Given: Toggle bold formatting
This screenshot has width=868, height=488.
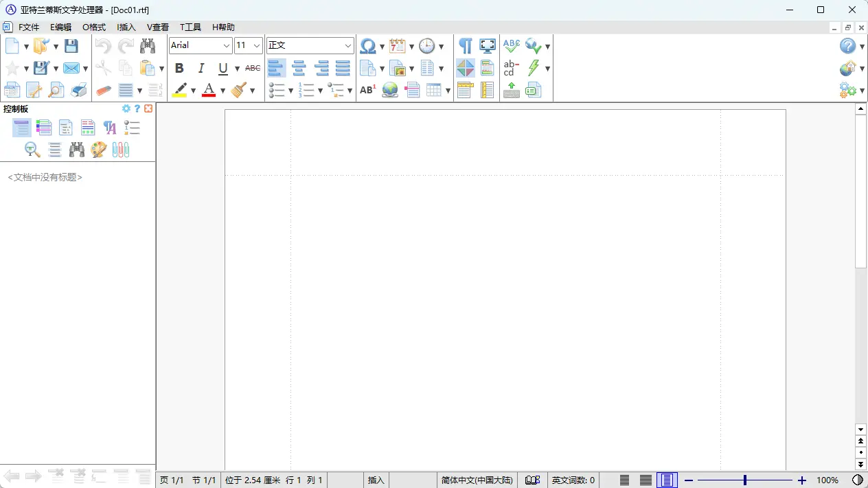Looking at the screenshot, I should coord(179,68).
